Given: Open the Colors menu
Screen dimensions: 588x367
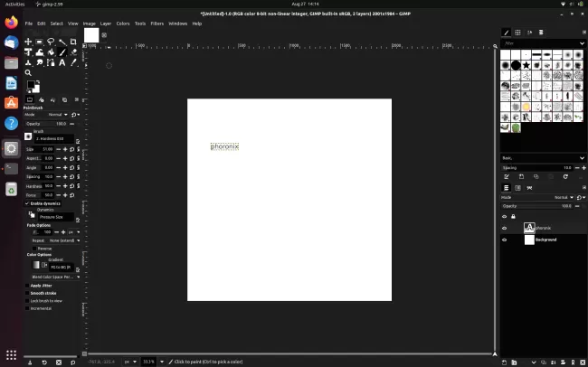Looking at the screenshot, I should [x=122, y=23].
